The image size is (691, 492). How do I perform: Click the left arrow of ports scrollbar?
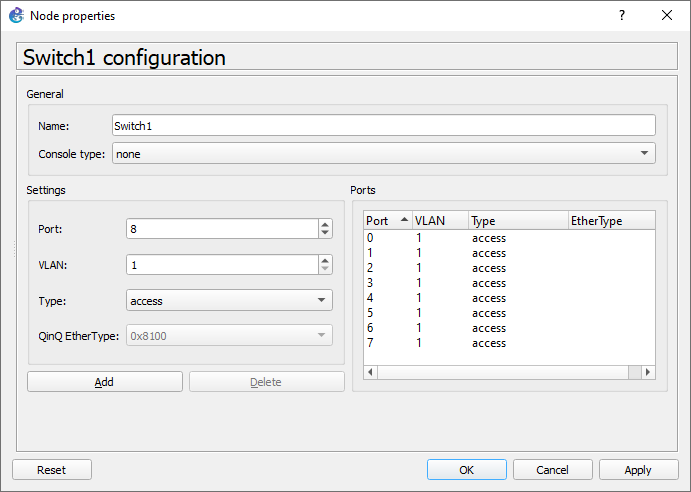click(x=371, y=372)
